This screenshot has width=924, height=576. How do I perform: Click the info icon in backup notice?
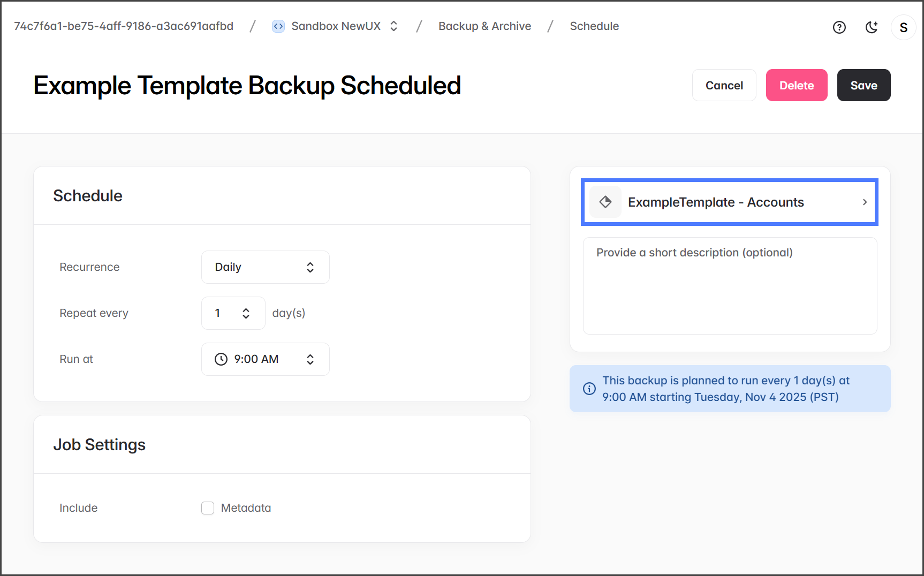click(589, 389)
